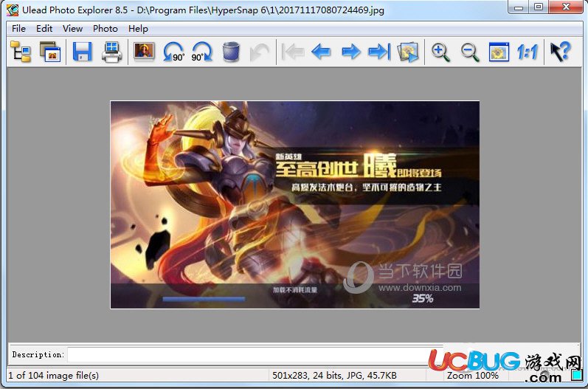The width and height of the screenshot is (588, 389).
Task: Go to the previous image arrow
Action: click(x=322, y=52)
